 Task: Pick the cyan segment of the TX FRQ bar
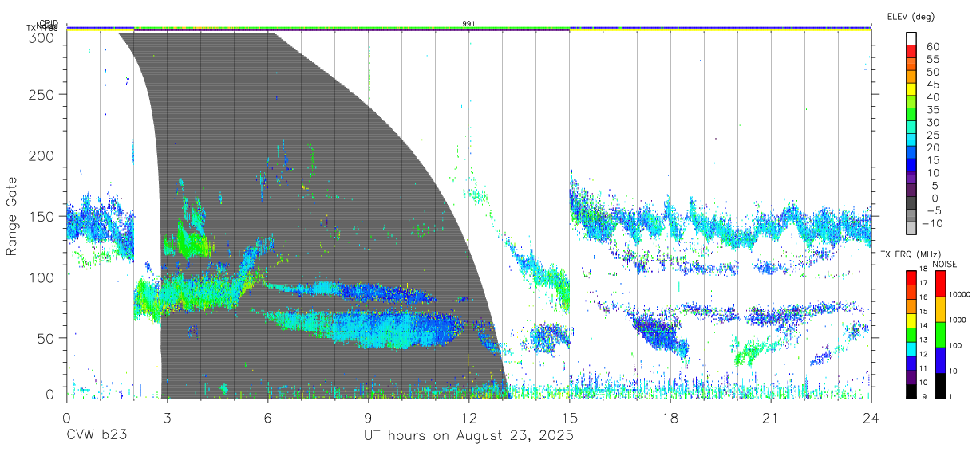911,348
